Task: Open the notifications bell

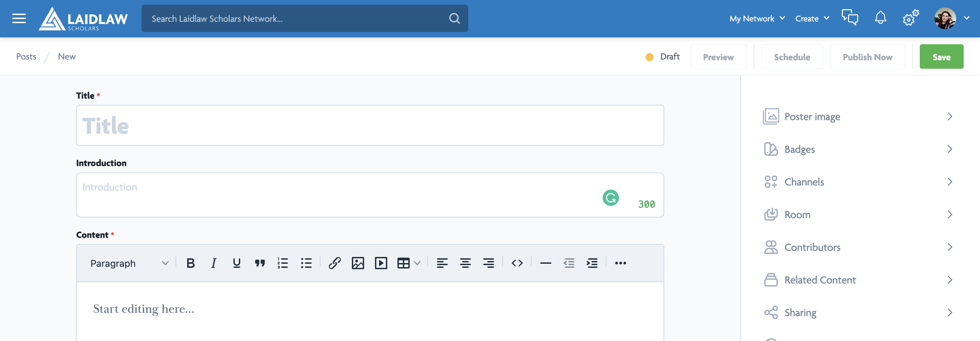Action: point(880,18)
